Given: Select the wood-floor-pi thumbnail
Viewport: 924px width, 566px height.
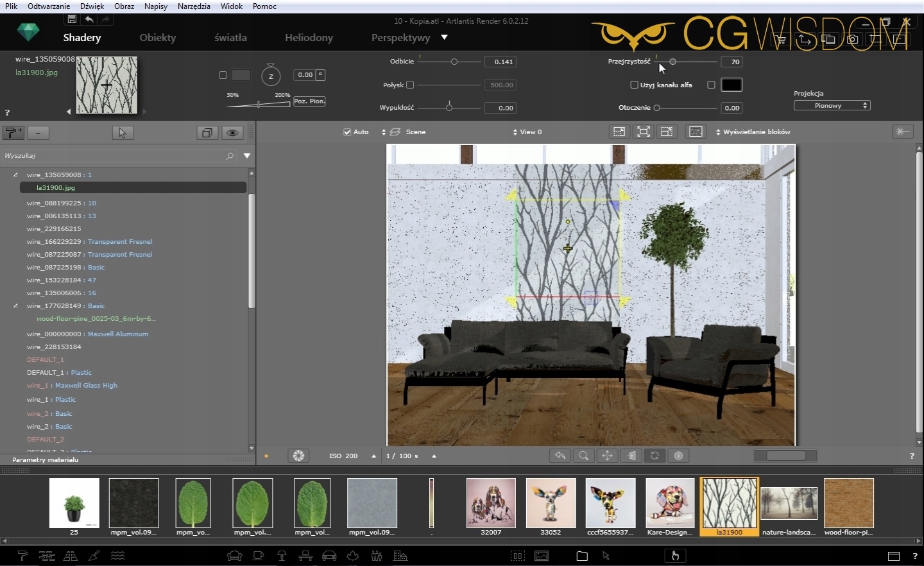Looking at the screenshot, I should (848, 504).
